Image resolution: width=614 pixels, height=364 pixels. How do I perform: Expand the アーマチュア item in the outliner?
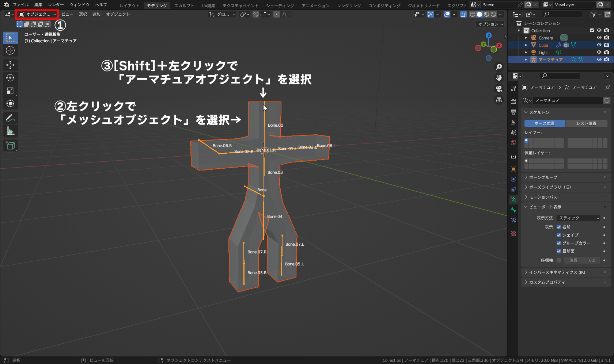(526, 60)
